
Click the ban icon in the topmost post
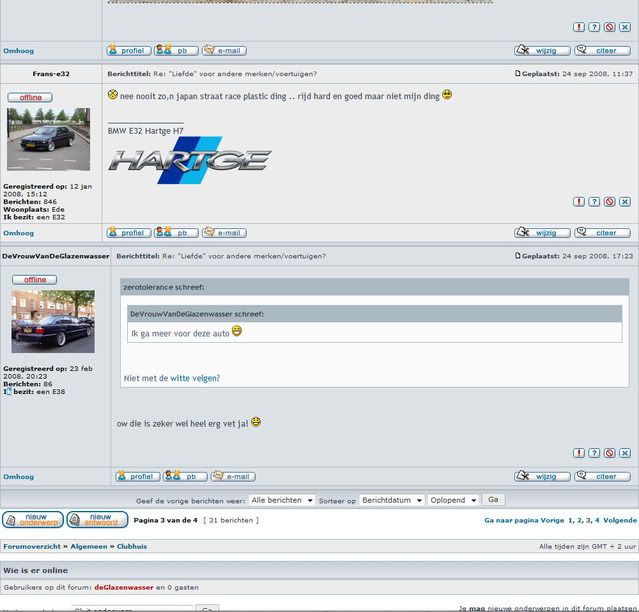coord(610,27)
